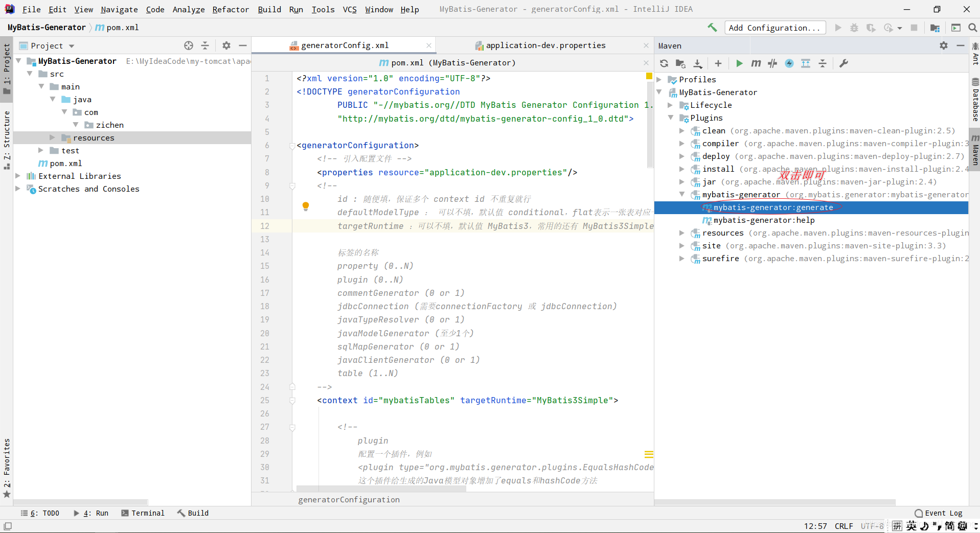980x533 pixels.
Task: Click Execute Maven Goal 'm' icon
Action: [x=756, y=63]
